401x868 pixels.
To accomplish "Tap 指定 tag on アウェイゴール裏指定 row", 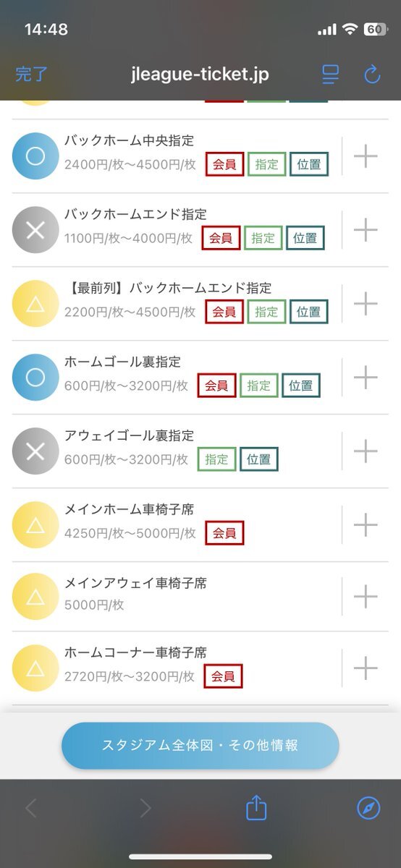I will (x=216, y=459).
